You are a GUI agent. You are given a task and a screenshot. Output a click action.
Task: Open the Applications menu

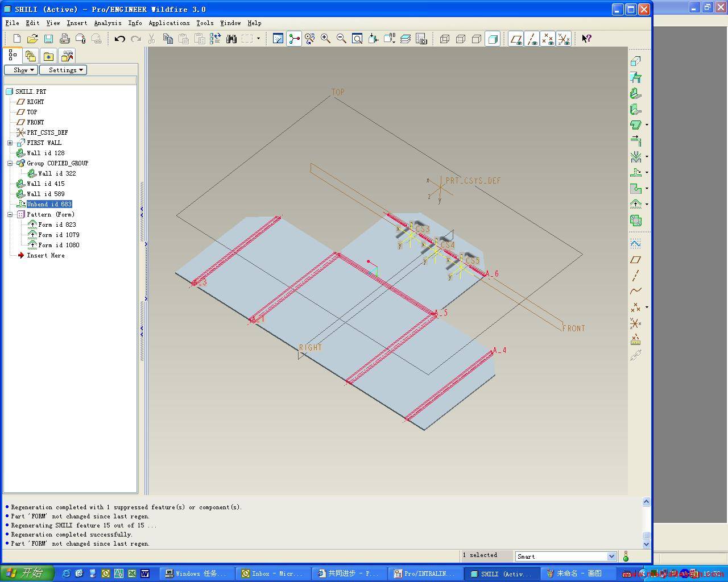point(169,23)
